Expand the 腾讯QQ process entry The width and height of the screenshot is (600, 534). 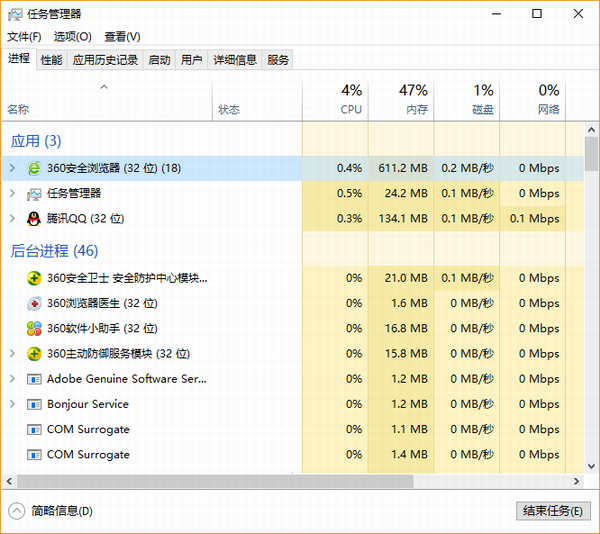pos(13,218)
